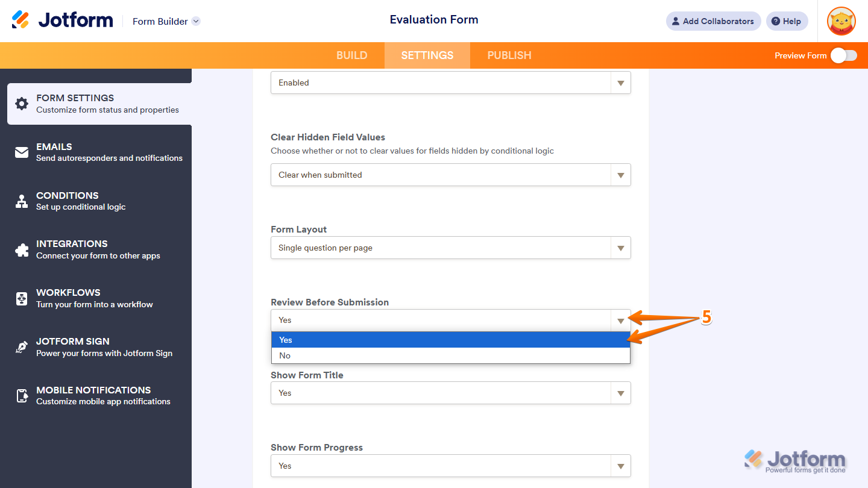The image size is (868, 488).
Task: Select the Workflows icon in the sidebar
Action: [20, 298]
